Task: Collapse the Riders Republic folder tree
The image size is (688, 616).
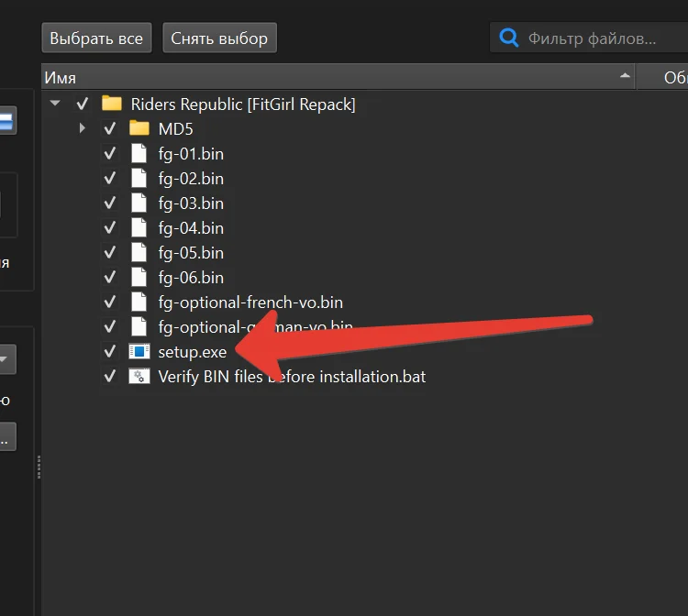Action: (x=55, y=104)
